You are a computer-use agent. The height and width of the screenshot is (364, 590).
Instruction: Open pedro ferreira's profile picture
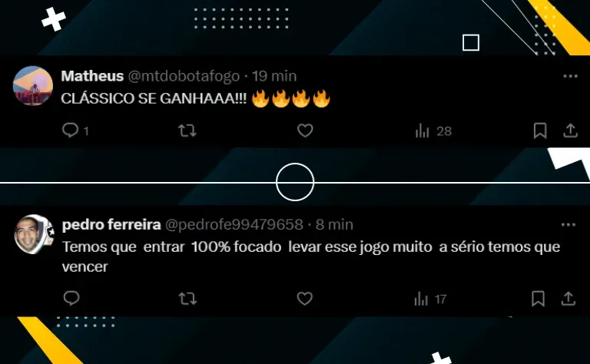pos(34,234)
